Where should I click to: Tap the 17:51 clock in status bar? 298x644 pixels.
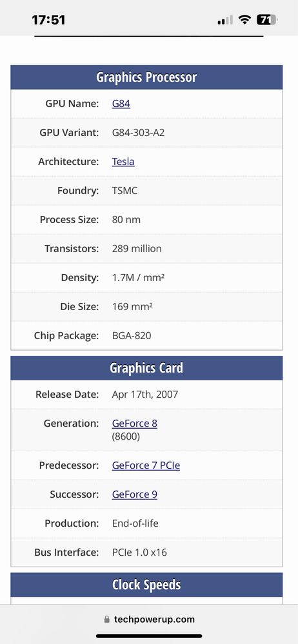(48, 20)
